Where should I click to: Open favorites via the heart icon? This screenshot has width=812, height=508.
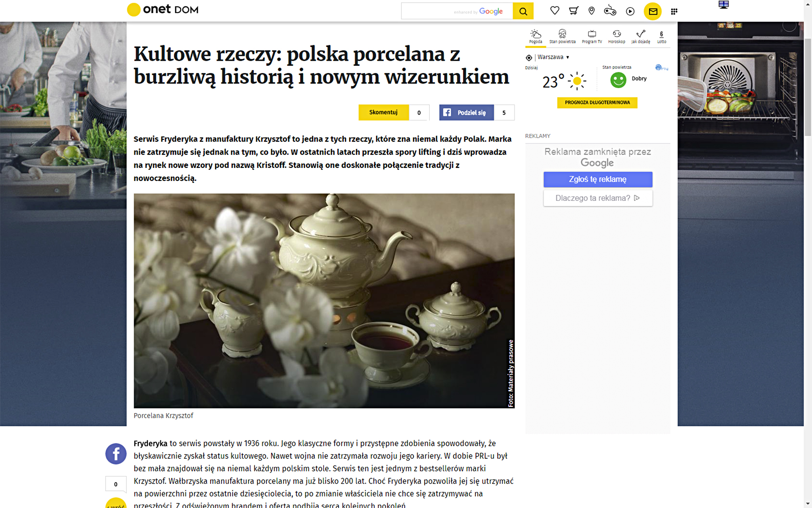[x=555, y=11]
